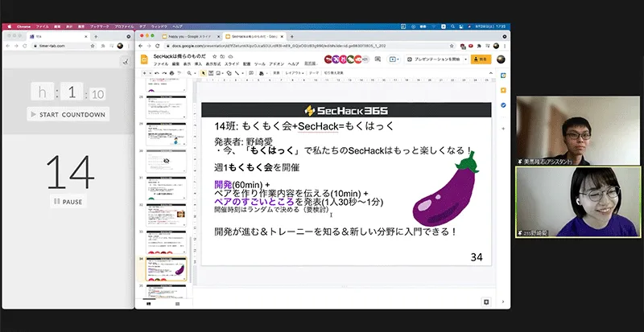Collapse the Slides menus with the toolbar chevron
Screen dimensions: 644x332
pyautogui.click(x=491, y=73)
